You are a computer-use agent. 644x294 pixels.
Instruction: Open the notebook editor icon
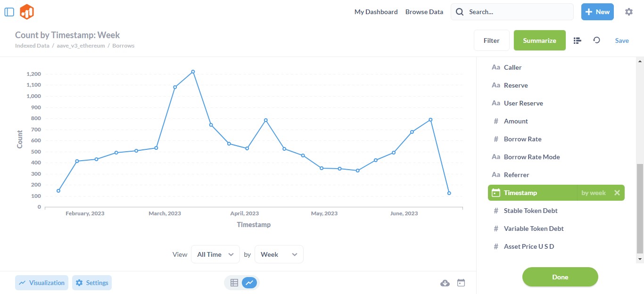coord(577,41)
